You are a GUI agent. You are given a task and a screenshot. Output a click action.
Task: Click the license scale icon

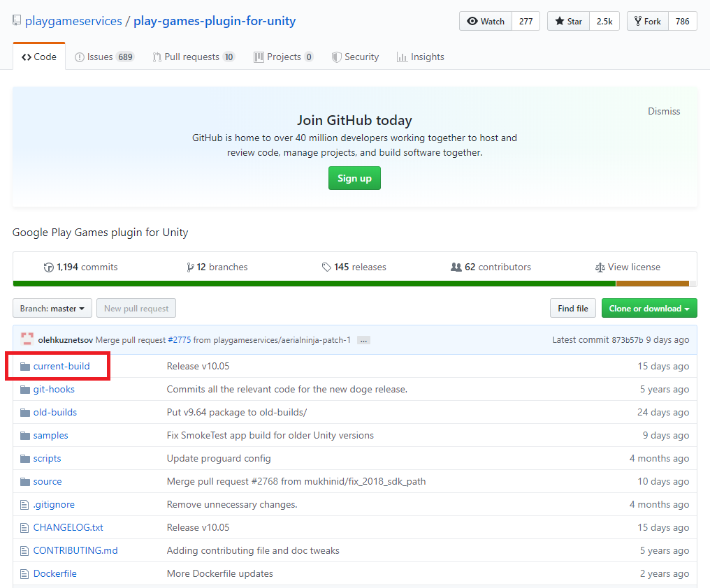pyautogui.click(x=600, y=267)
